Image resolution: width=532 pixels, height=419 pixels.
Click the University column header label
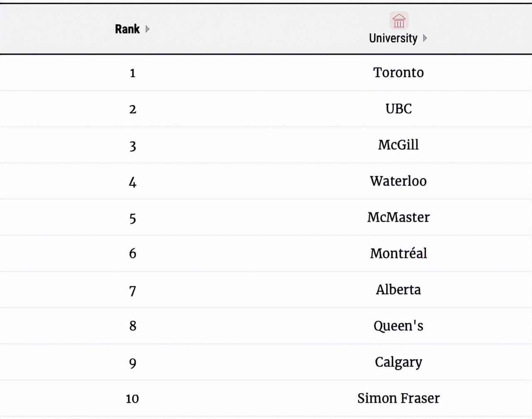(x=393, y=38)
